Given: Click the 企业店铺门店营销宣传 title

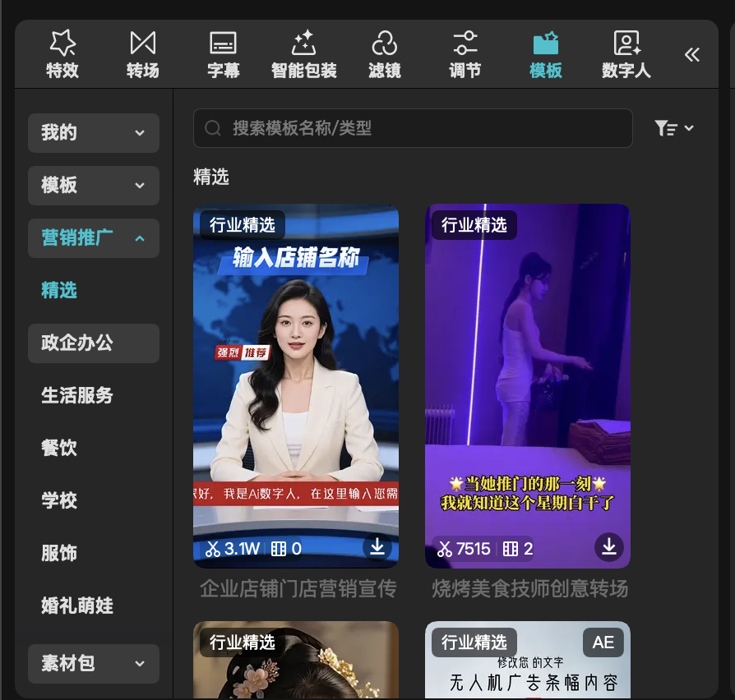Looking at the screenshot, I should click(298, 588).
